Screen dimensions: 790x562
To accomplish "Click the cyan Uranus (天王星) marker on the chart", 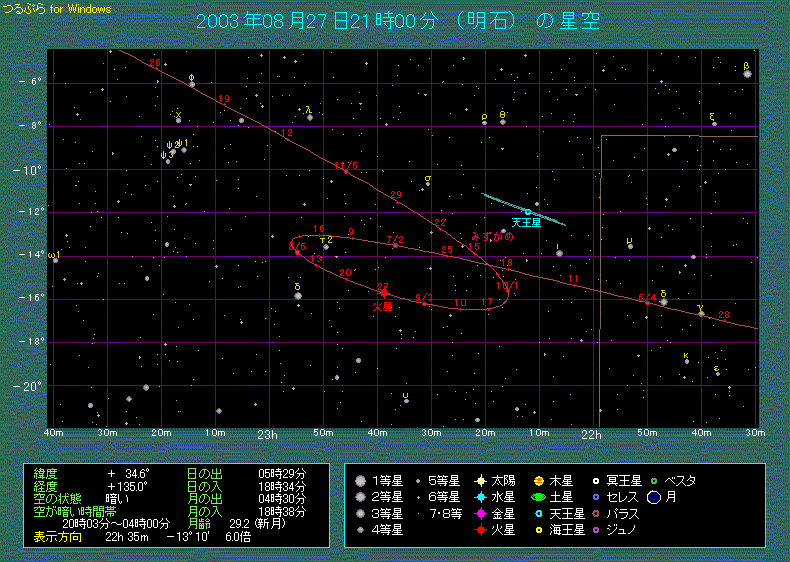I will point(527,211).
